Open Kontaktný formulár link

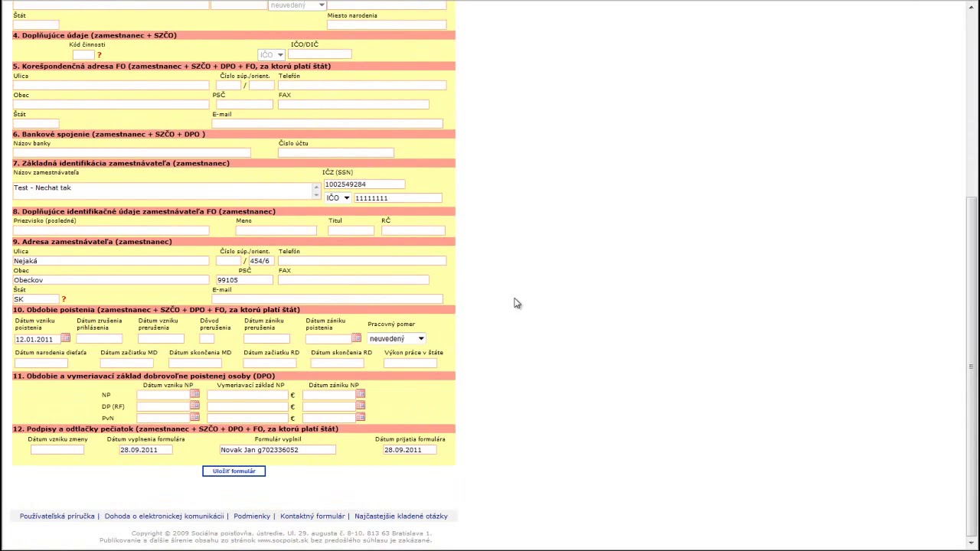pos(312,516)
